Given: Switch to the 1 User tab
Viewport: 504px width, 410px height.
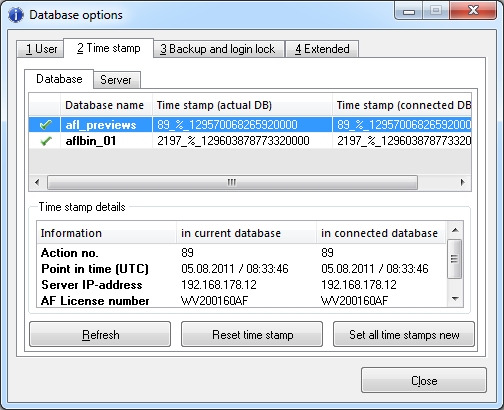Looking at the screenshot, I should tap(41, 49).
